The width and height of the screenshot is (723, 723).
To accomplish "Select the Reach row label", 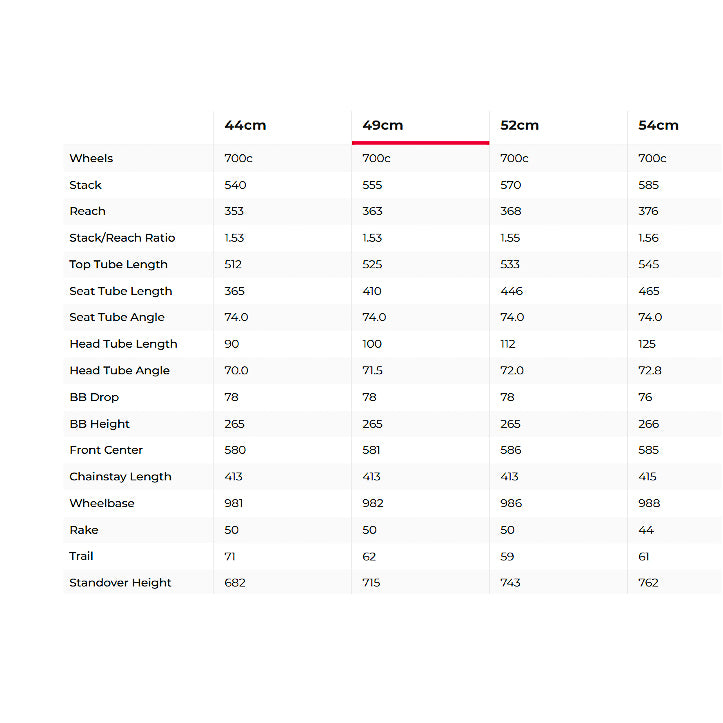I will coord(87,211).
